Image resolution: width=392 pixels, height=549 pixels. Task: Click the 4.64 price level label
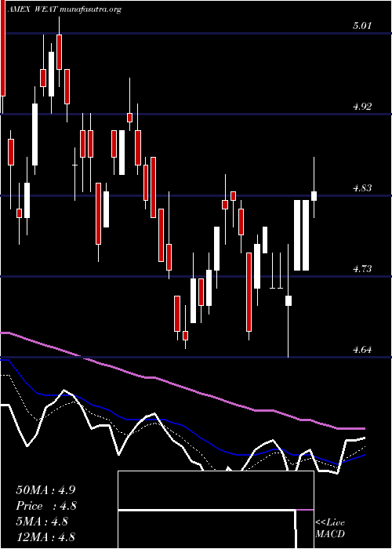[362, 350]
